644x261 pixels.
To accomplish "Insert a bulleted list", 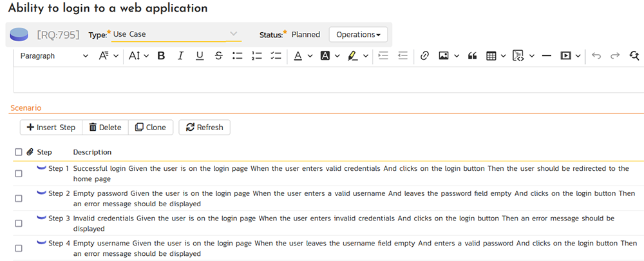I will coord(237,56).
